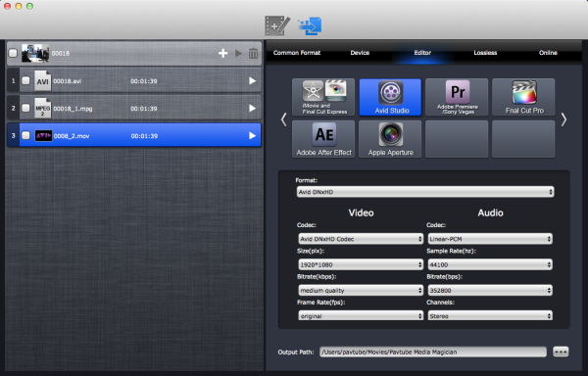
Task: Switch to the Common Format tab
Action: [297, 53]
